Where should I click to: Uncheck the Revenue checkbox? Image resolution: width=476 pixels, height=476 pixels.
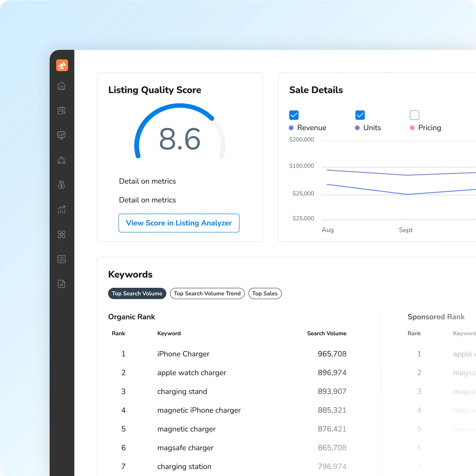[x=294, y=115]
